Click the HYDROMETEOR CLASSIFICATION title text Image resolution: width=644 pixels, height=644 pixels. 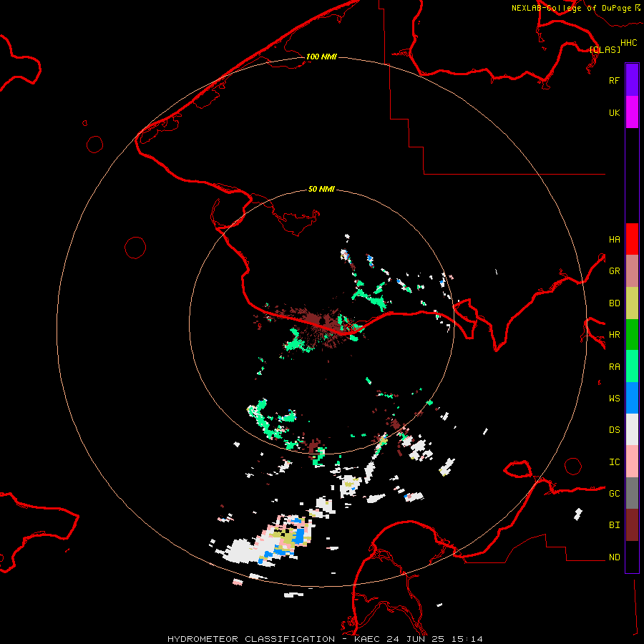251,639
